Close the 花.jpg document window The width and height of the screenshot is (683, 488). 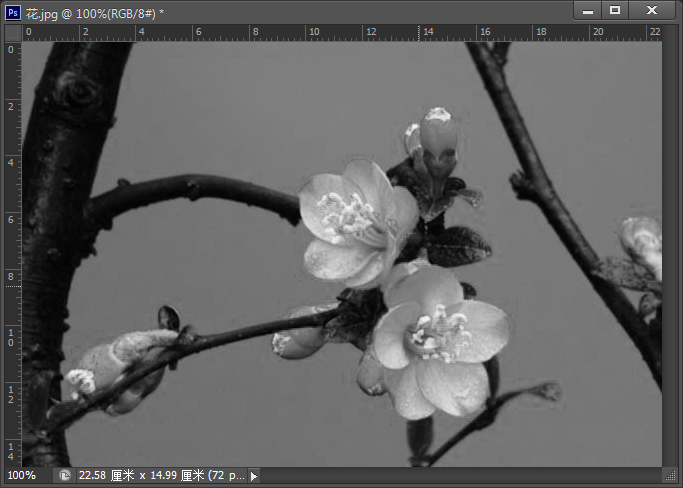coord(652,10)
